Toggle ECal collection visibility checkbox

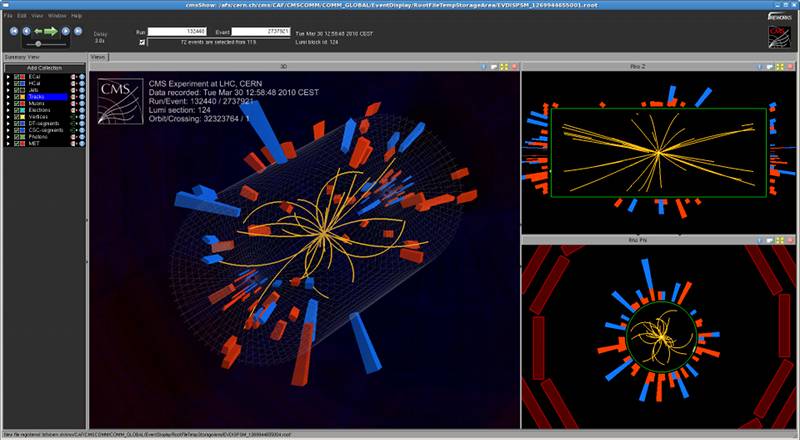pos(16,77)
